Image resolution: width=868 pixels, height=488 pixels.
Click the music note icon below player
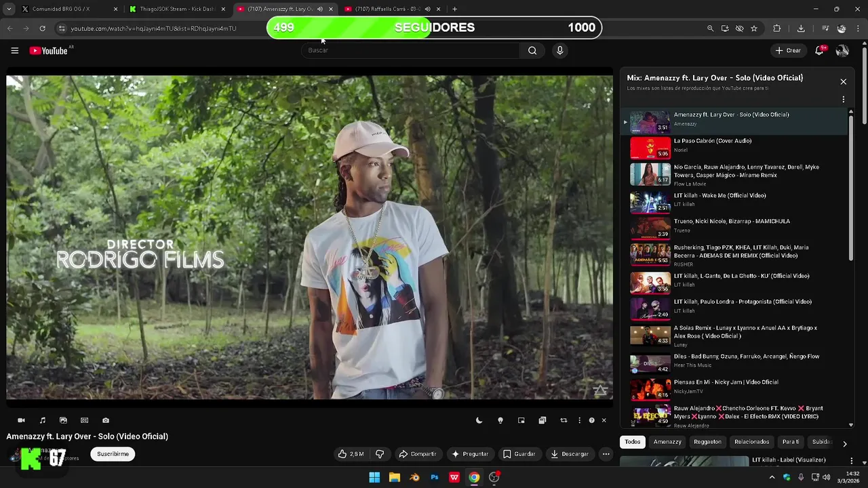click(x=43, y=420)
